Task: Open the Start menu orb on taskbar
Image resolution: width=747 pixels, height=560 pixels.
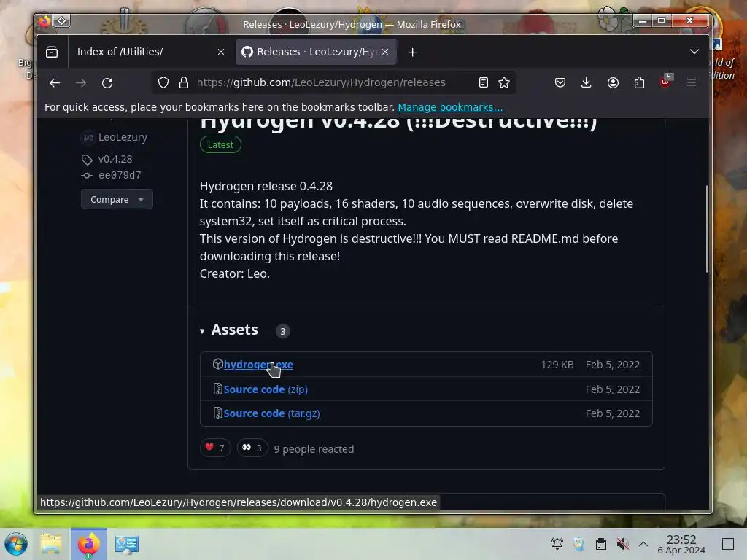Action: click(x=16, y=544)
